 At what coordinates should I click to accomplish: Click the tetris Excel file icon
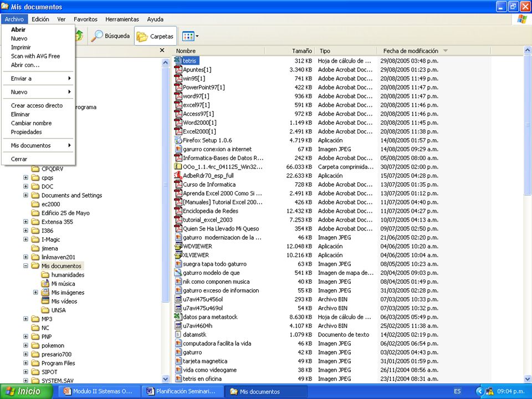click(x=178, y=61)
